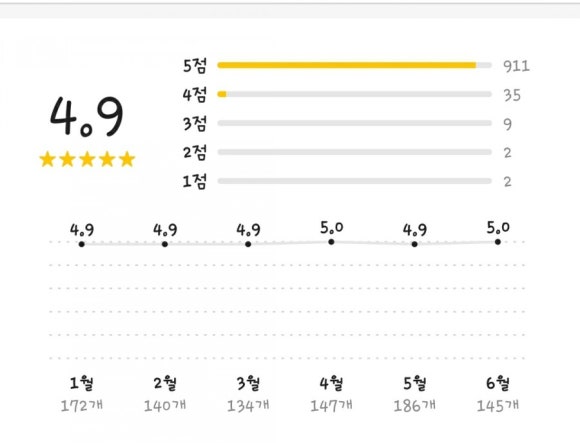Click the large 4.9 average score
The width and height of the screenshot is (580, 443).
coord(87,116)
